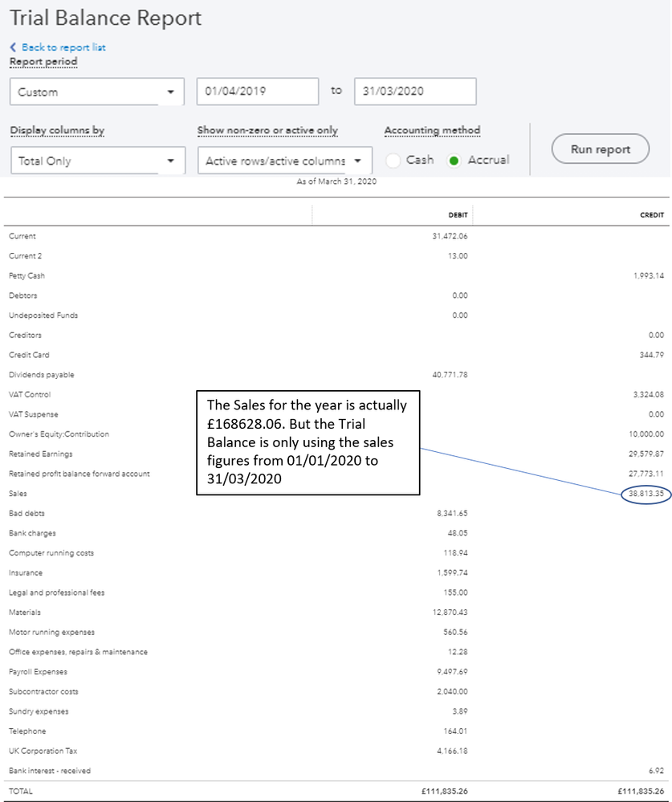
Task: Select the Cash accounting method
Action: (393, 161)
